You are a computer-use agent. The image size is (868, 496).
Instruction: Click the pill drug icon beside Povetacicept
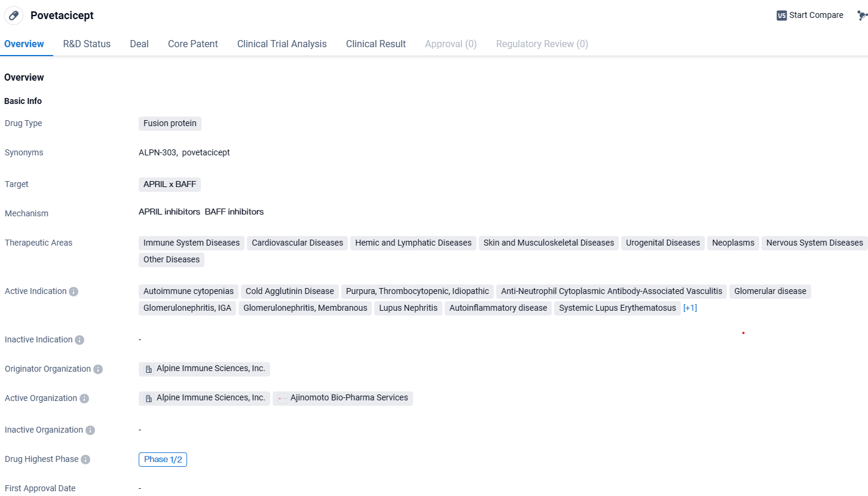pyautogui.click(x=14, y=16)
